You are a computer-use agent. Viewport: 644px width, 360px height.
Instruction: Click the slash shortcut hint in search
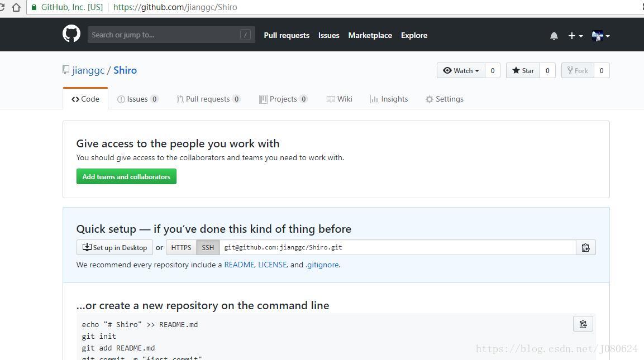click(x=245, y=35)
